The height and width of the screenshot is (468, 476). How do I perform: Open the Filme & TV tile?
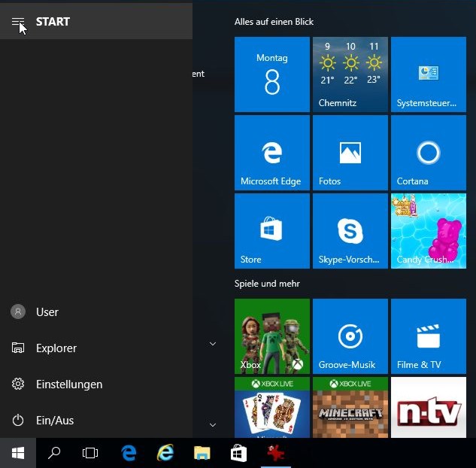429,336
